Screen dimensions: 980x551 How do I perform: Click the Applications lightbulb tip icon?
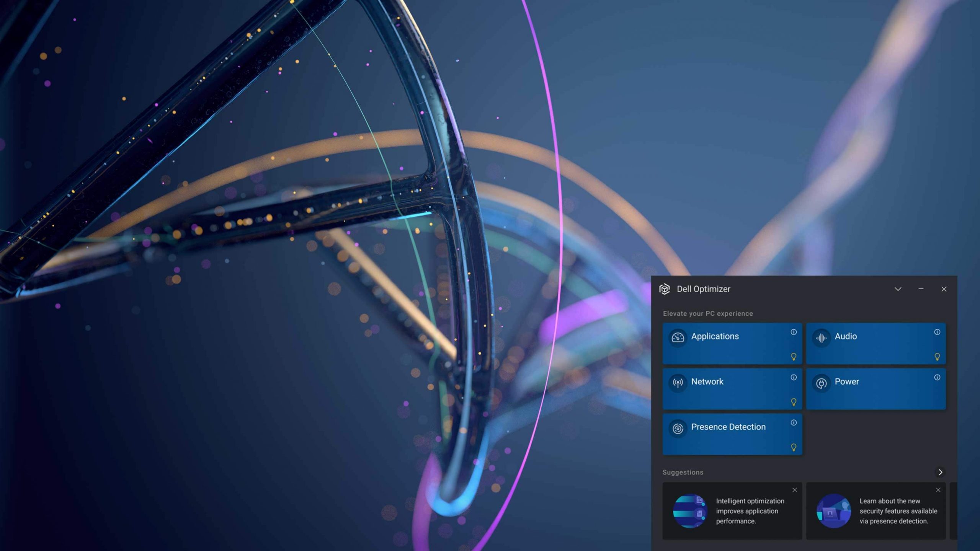point(794,357)
